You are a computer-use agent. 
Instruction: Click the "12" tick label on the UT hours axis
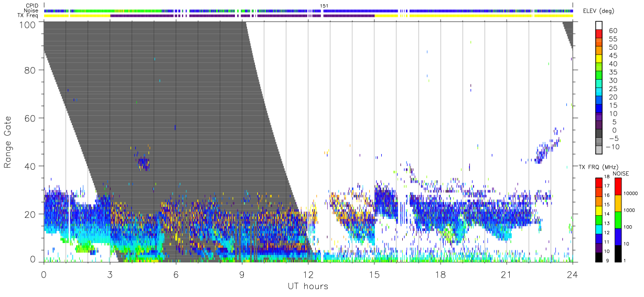point(308,274)
